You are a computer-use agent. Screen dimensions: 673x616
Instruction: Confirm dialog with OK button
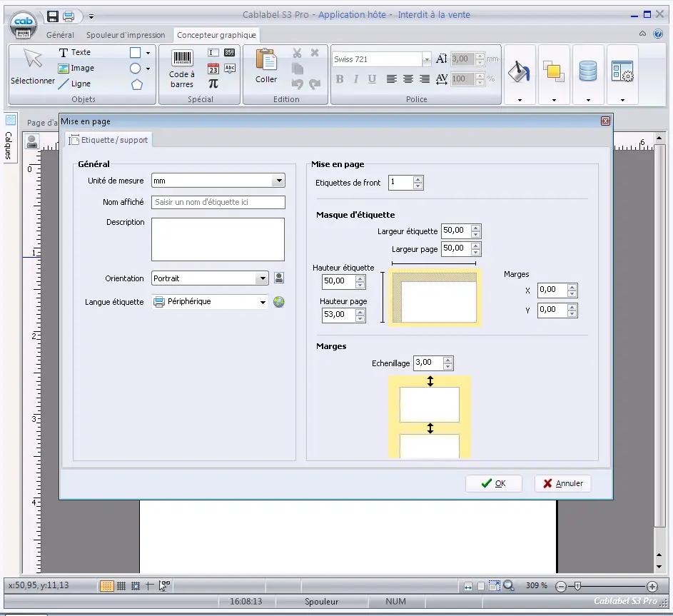pyautogui.click(x=494, y=483)
